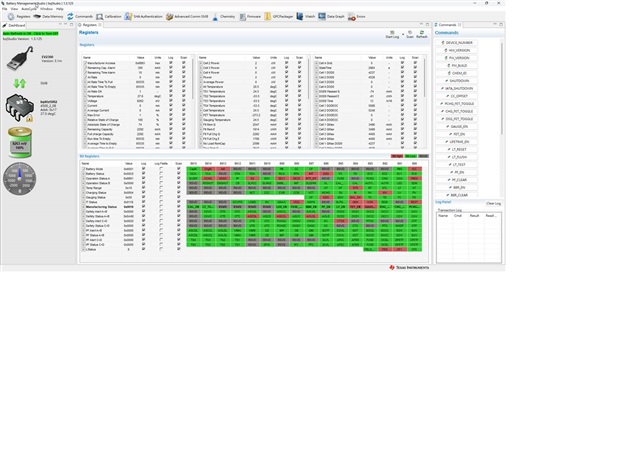
Task: Click the current gauge dial in Dashboard
Action: coord(20,178)
